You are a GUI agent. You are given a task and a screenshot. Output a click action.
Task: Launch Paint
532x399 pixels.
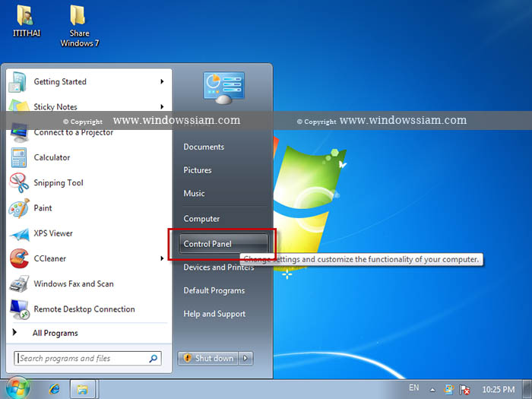click(43, 208)
